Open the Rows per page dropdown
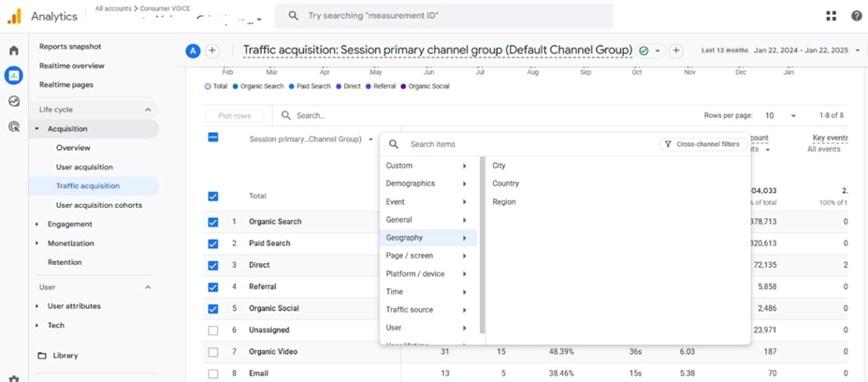Screen dimensions: 868x382 [x=780, y=115]
